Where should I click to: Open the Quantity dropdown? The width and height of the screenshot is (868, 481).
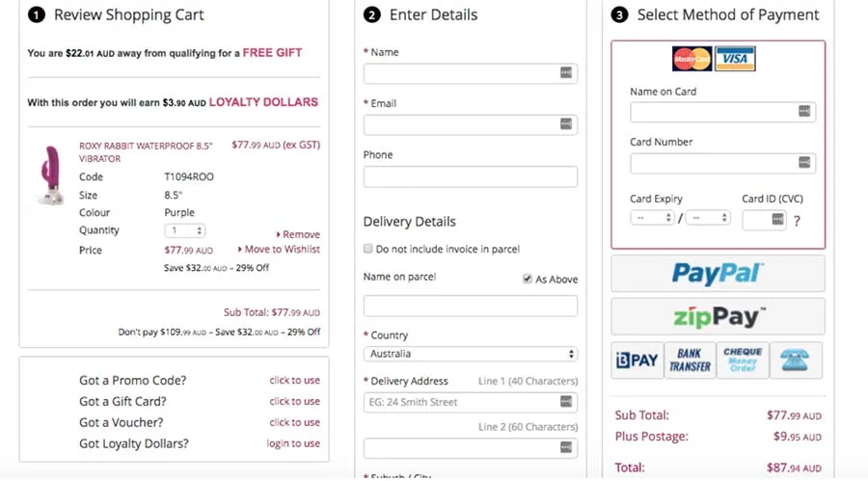click(x=185, y=231)
